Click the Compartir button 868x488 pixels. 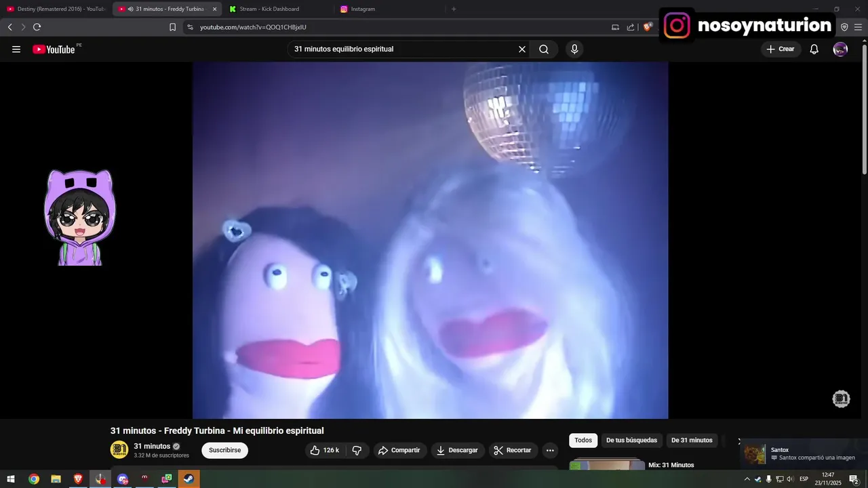(x=399, y=450)
